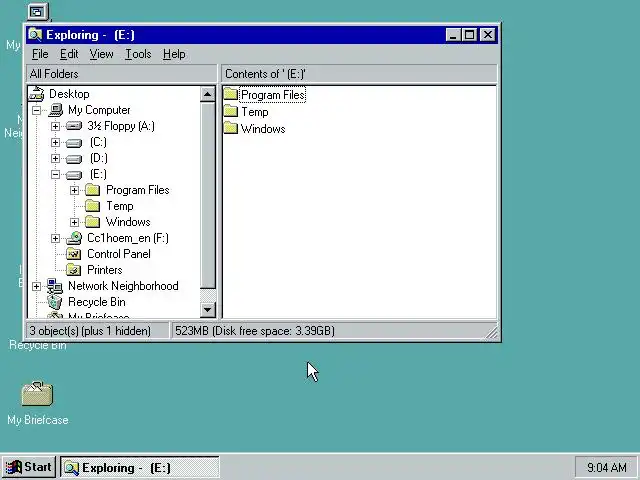Click Program Files folder icon in tree

pos(93,190)
